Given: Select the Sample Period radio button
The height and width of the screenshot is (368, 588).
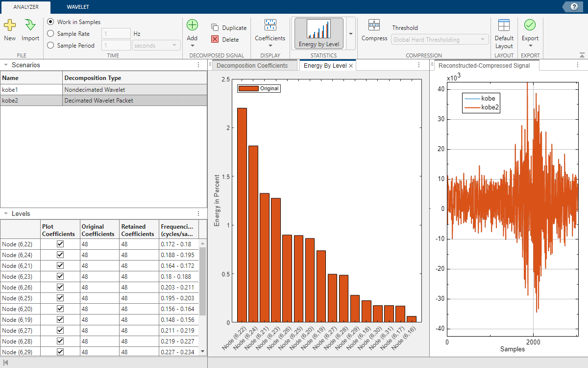Looking at the screenshot, I should click(x=50, y=46).
